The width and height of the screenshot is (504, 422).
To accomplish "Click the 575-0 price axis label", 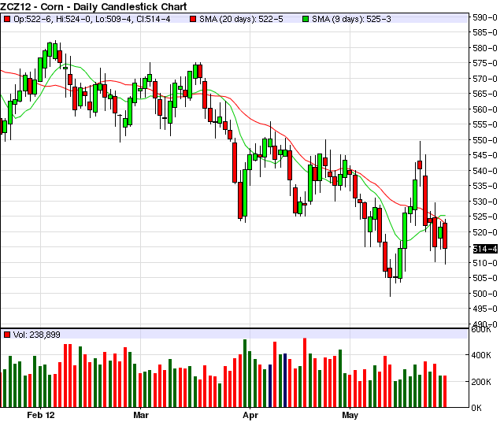I will coord(485,63).
